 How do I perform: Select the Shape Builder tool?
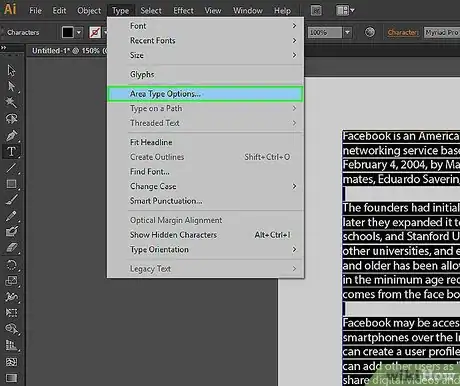point(11,329)
